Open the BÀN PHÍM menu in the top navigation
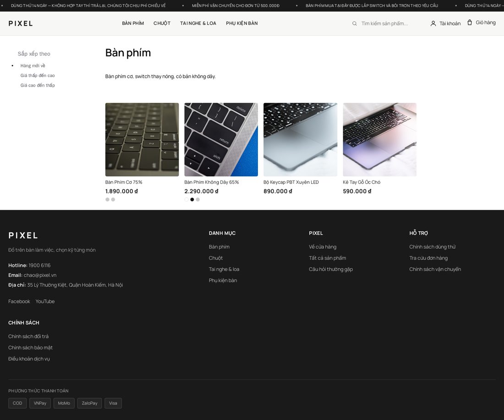This screenshot has height=420, width=504. (x=133, y=23)
